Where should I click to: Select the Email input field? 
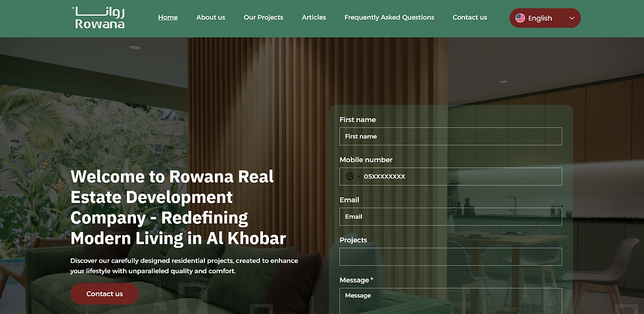click(x=451, y=217)
